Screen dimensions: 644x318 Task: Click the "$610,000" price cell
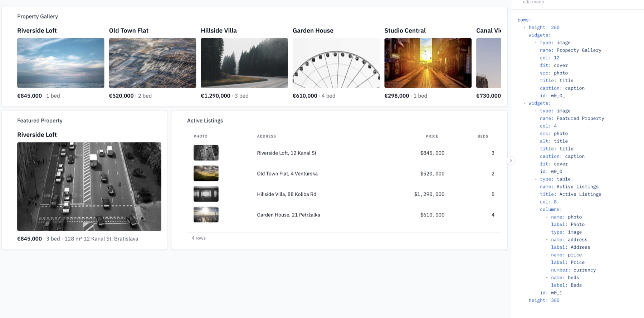pyautogui.click(x=432, y=215)
